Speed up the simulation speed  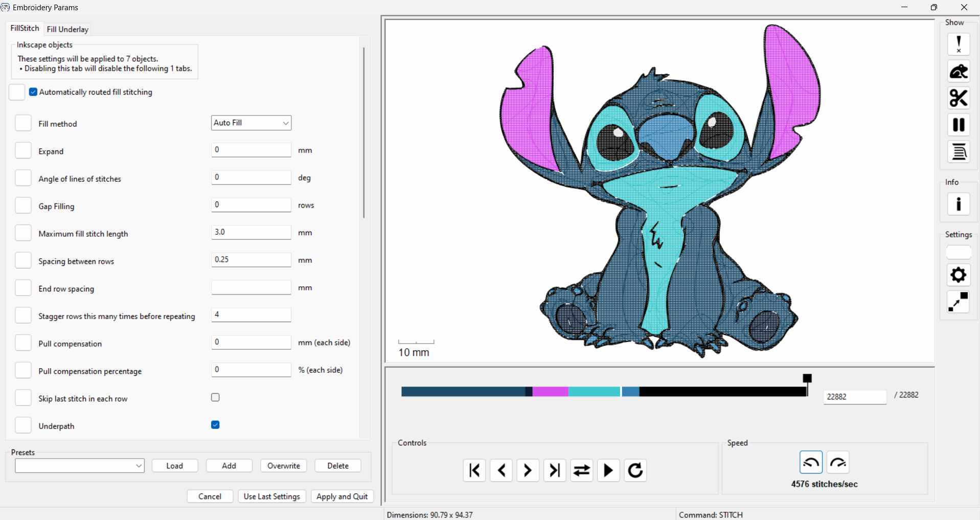[x=838, y=462]
